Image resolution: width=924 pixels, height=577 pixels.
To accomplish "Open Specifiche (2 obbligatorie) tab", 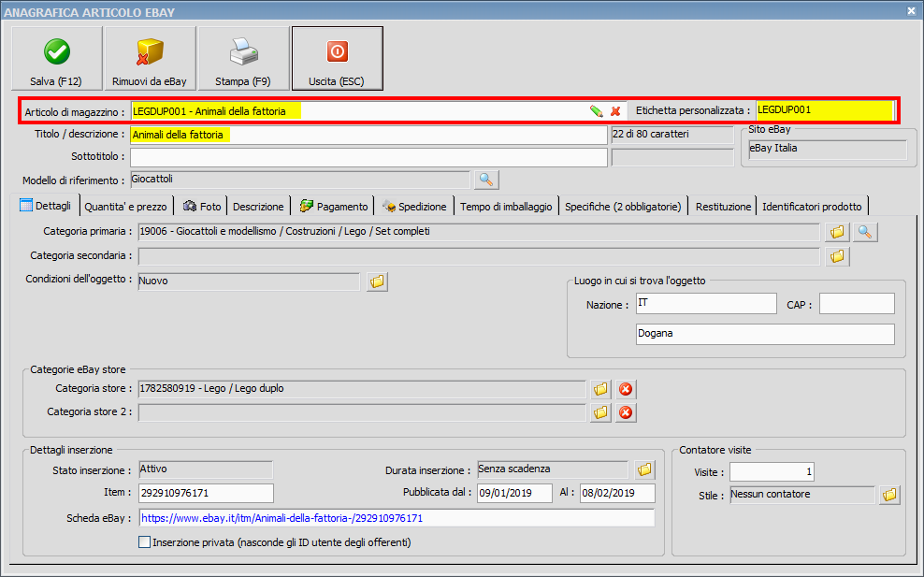I will pyautogui.click(x=623, y=207).
